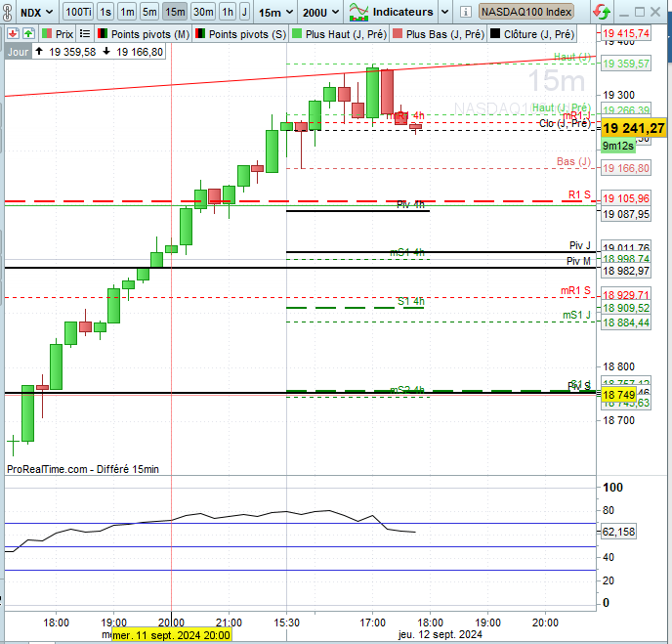Click the day low value 19 166,80 in Jour box

[140, 52]
